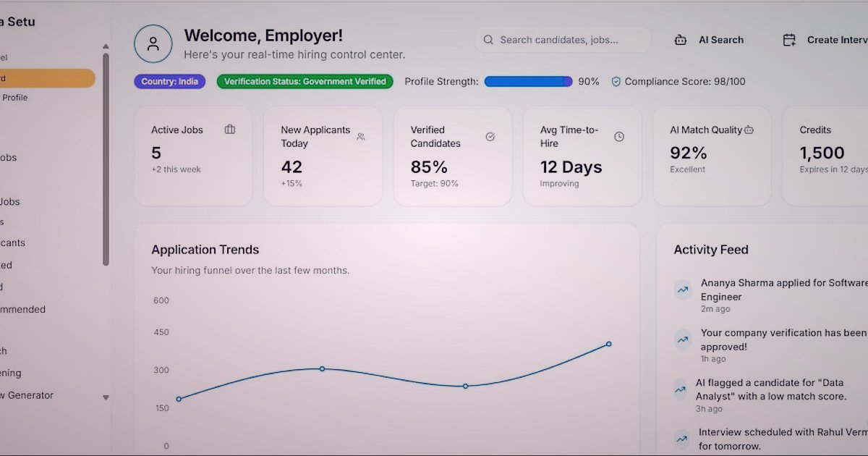Toggle the green Government Verified status badge
This screenshot has width=868, height=456.
[304, 81]
